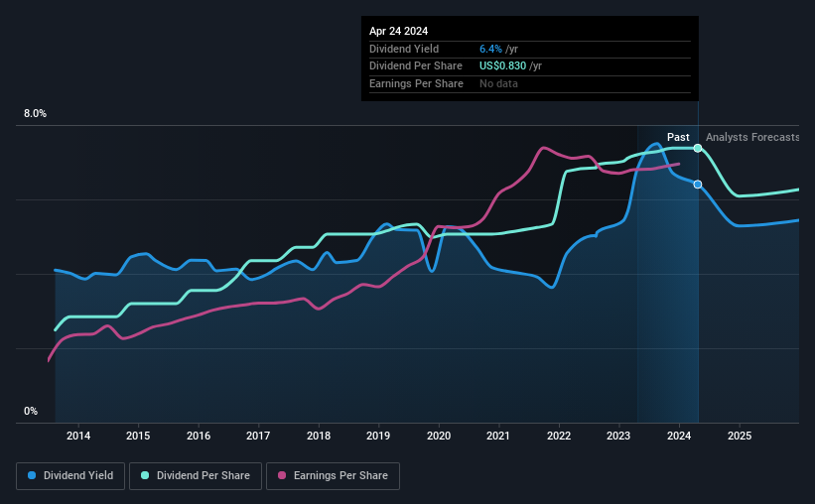Click the 2024 x-axis year label
Image resolution: width=815 pixels, height=504 pixels.
point(679,436)
